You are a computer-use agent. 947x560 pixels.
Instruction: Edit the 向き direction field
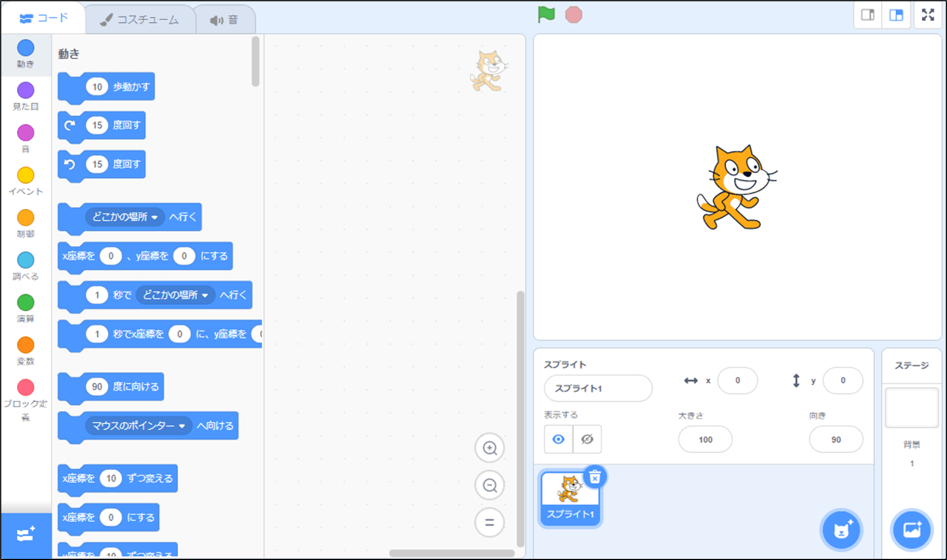[x=836, y=439]
